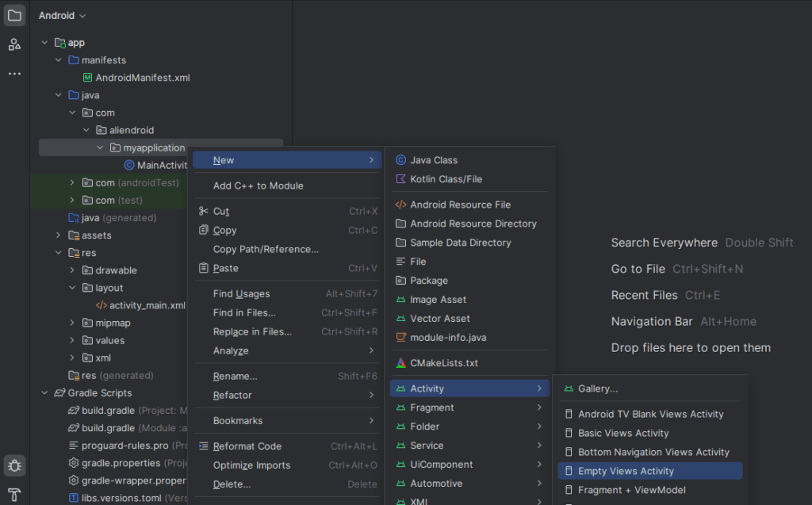Click the Paste clipboard icon
Screen dimensions: 812x505
[204, 268]
